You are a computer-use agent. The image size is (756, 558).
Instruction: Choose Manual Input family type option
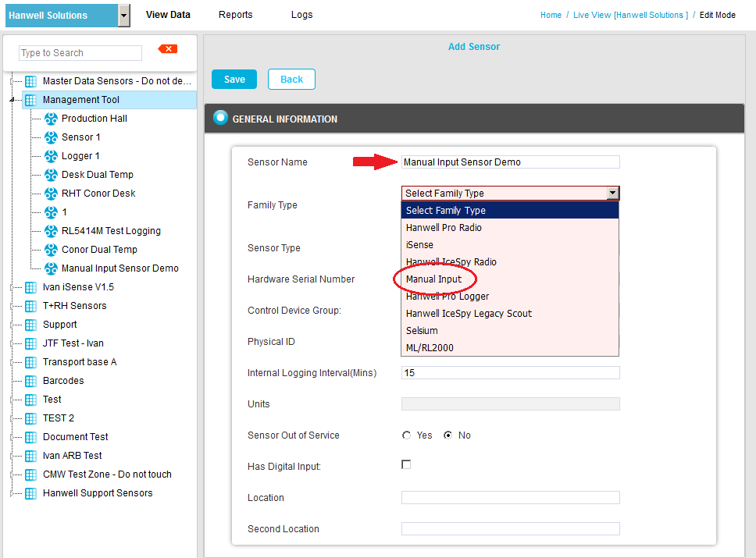pyautogui.click(x=510, y=279)
